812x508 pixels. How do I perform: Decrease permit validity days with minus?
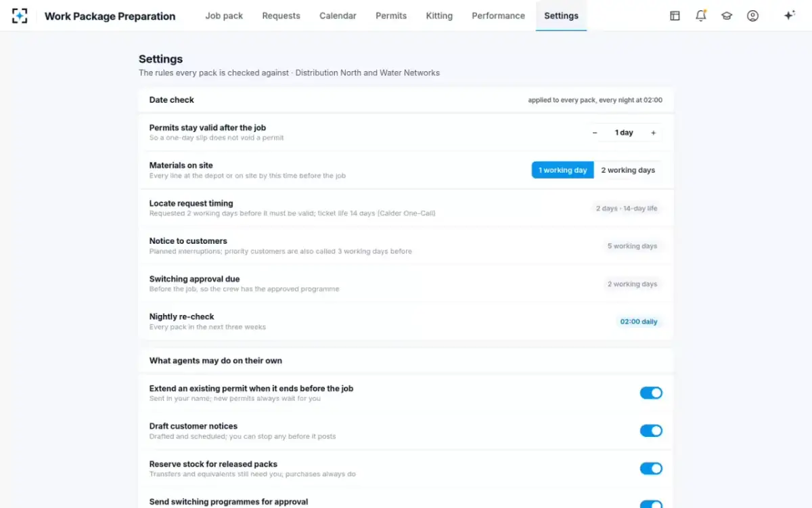[x=595, y=133]
